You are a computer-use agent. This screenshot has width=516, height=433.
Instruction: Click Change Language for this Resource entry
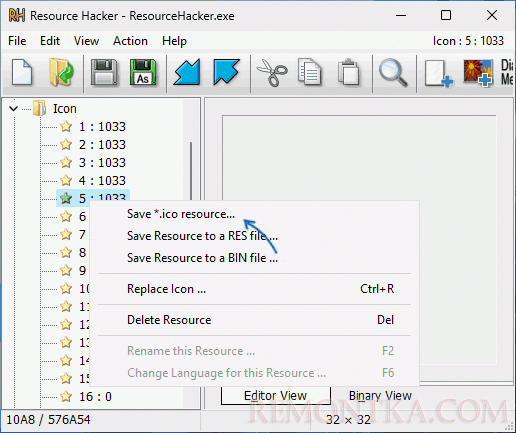pyautogui.click(x=254, y=373)
